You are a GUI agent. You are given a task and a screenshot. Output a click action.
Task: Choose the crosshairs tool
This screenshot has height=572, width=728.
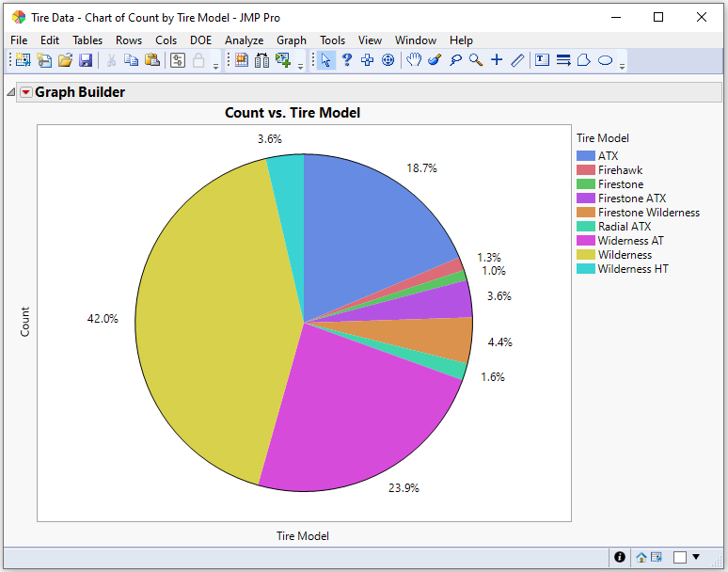[x=497, y=60]
